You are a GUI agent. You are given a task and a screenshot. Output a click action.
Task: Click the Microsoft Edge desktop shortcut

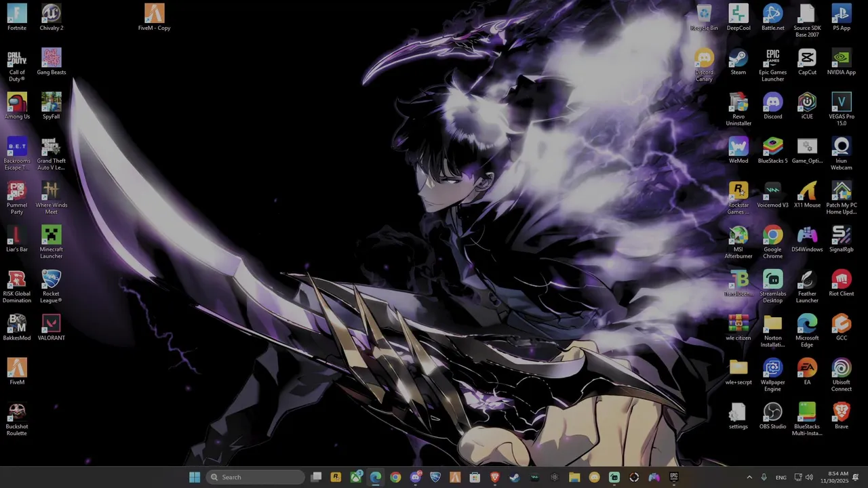[x=807, y=331]
